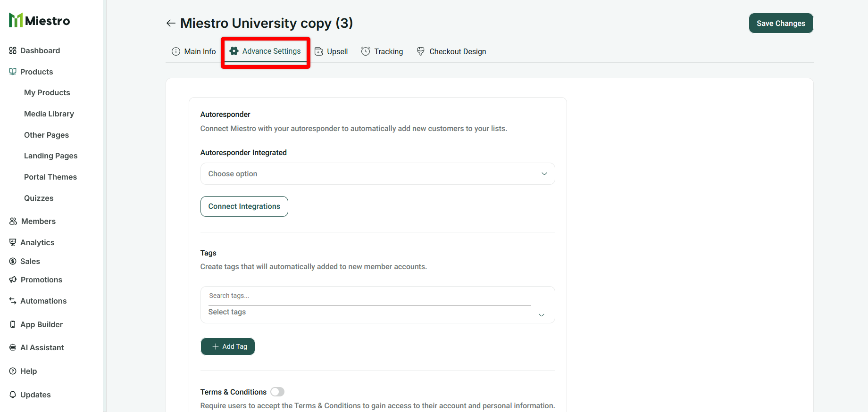Enable the Terms & Conditions toggle
This screenshot has height=412, width=868.
pos(277,392)
